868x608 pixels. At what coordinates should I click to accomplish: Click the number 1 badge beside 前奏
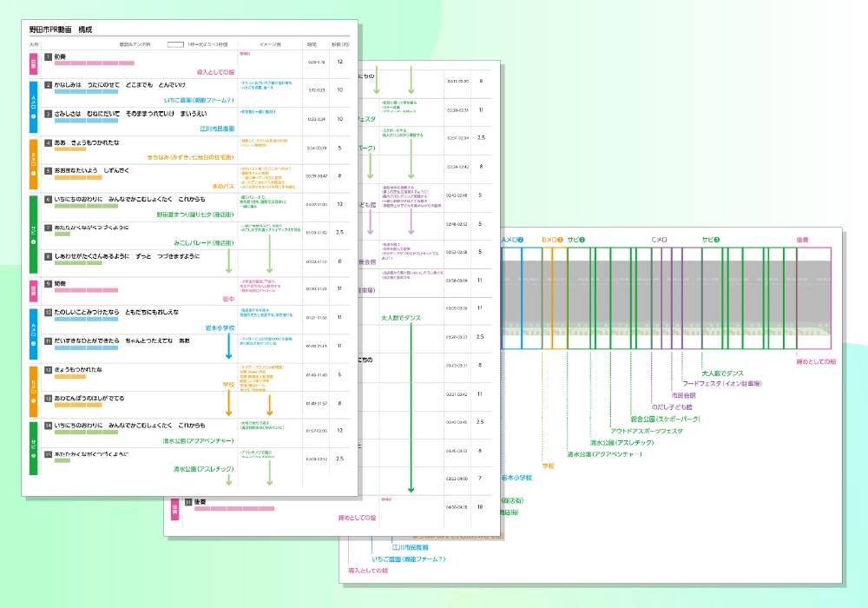[x=48, y=56]
